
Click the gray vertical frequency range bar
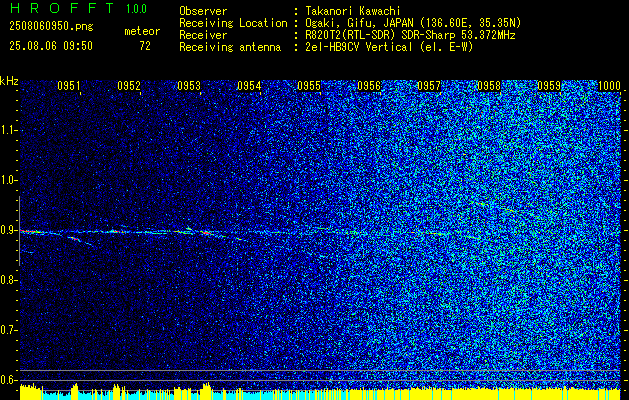(x=19, y=231)
